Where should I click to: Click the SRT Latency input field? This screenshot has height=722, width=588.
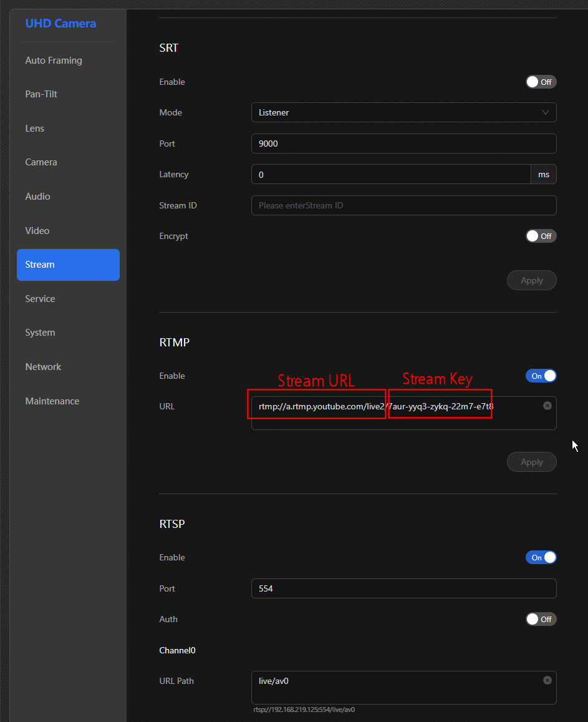[391, 175]
